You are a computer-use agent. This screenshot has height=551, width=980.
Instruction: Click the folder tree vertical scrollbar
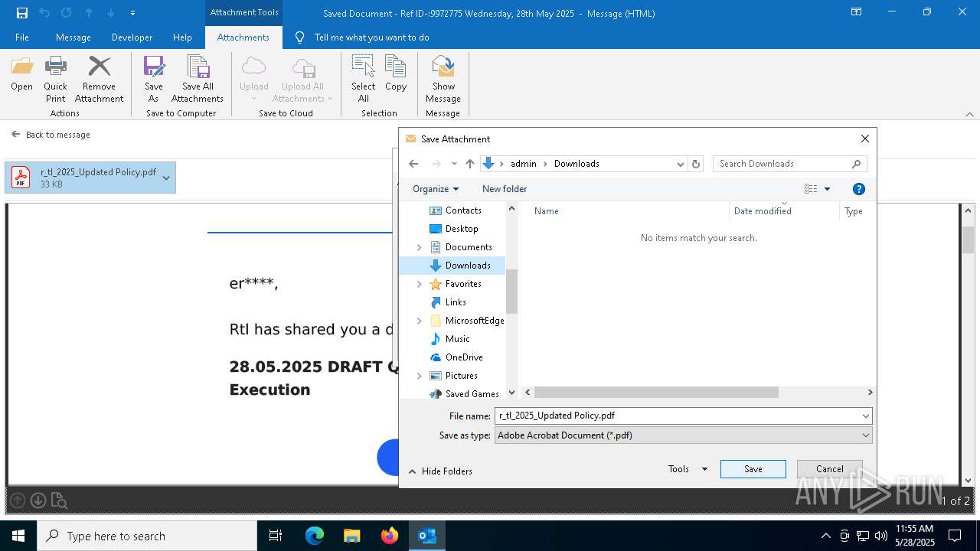511,291
